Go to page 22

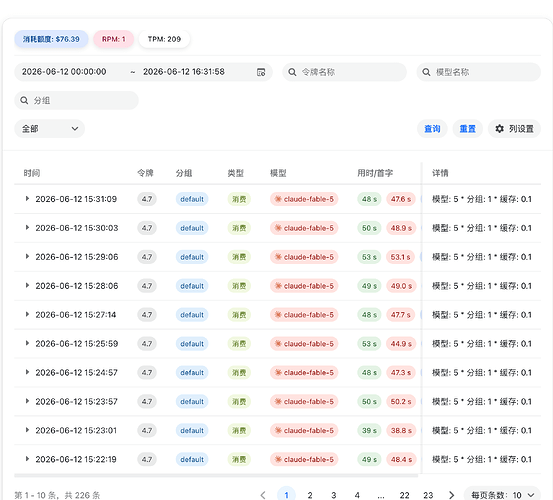pyautogui.click(x=405, y=495)
